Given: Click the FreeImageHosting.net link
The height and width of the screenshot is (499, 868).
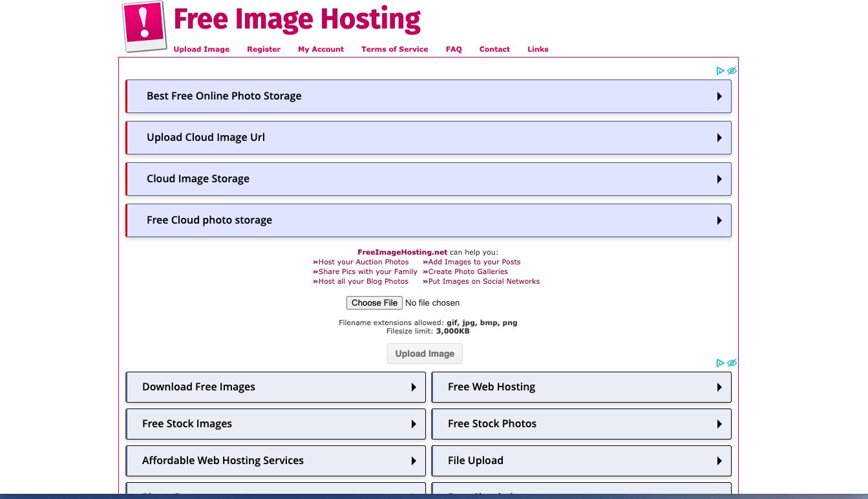Looking at the screenshot, I should pyautogui.click(x=403, y=252).
